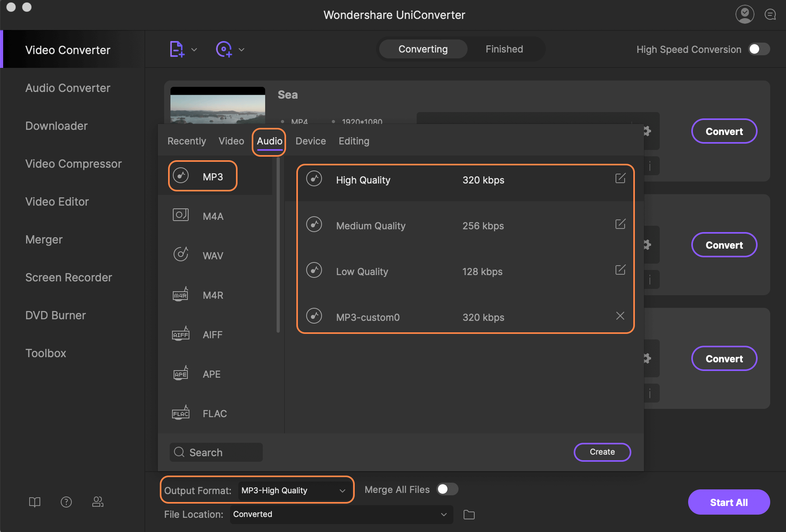Click the Create custom preset button
Viewport: 786px width, 532px height.
point(602,452)
